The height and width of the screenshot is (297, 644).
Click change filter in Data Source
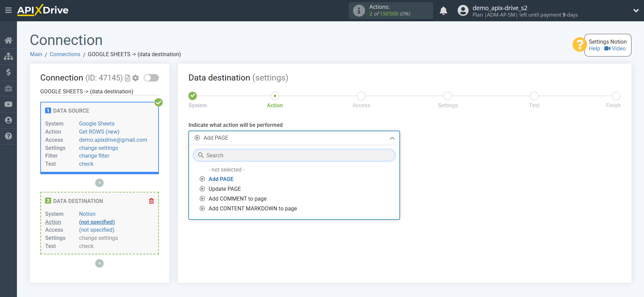(x=94, y=156)
